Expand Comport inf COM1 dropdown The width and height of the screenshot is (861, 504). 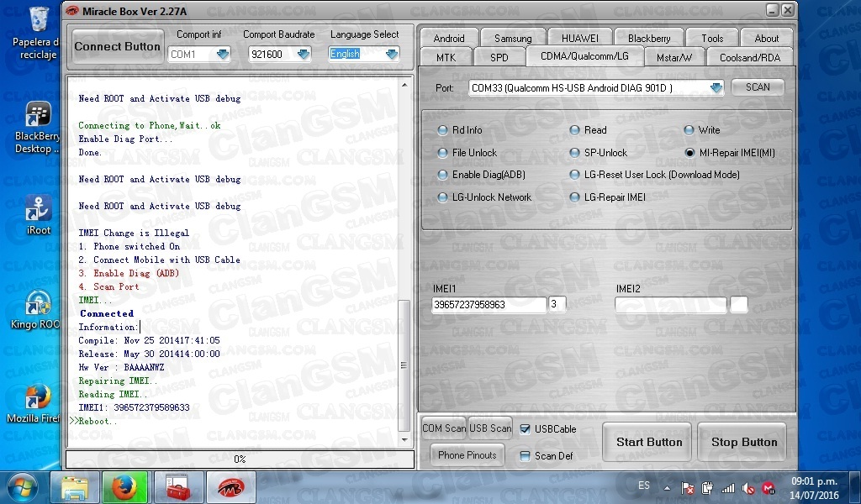coord(222,55)
